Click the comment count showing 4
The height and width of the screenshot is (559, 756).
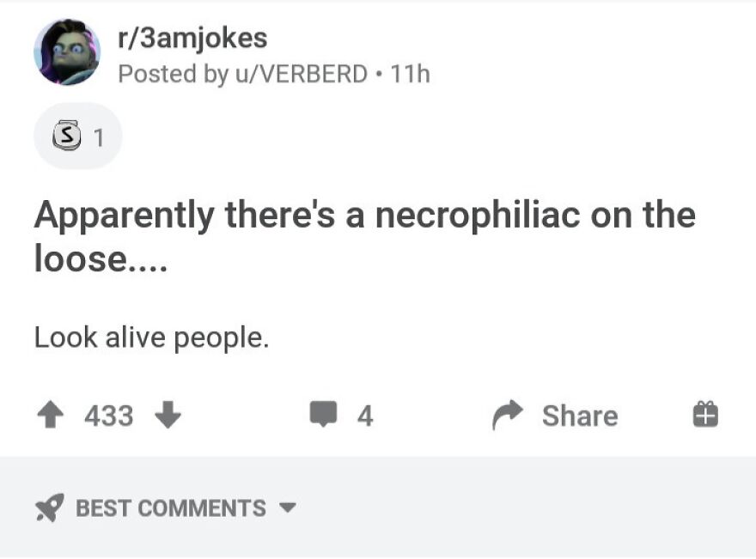point(365,416)
